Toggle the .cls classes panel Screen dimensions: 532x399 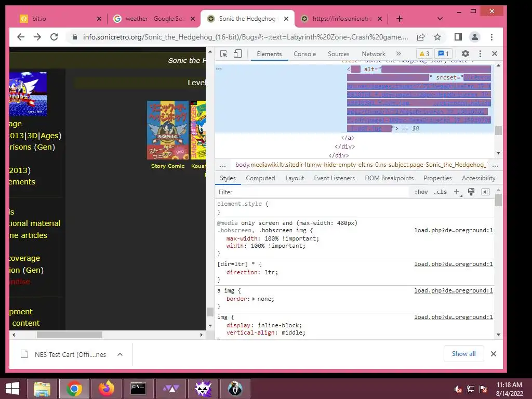tap(440, 192)
